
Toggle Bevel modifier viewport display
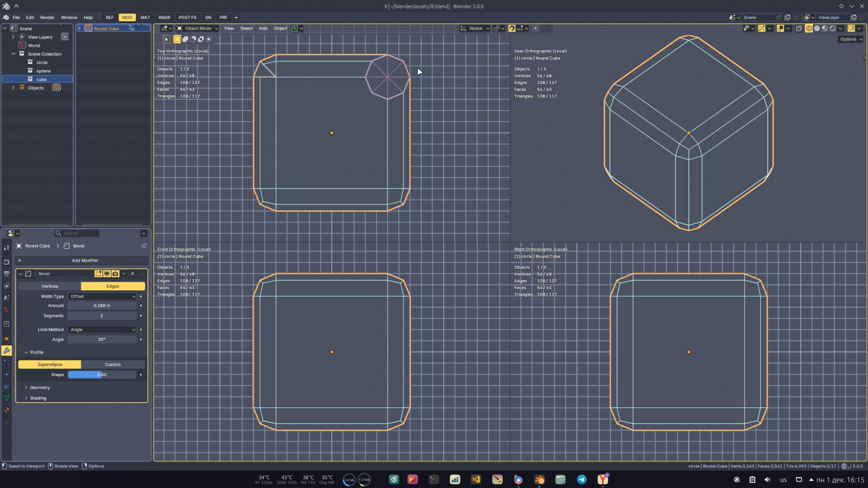point(107,274)
